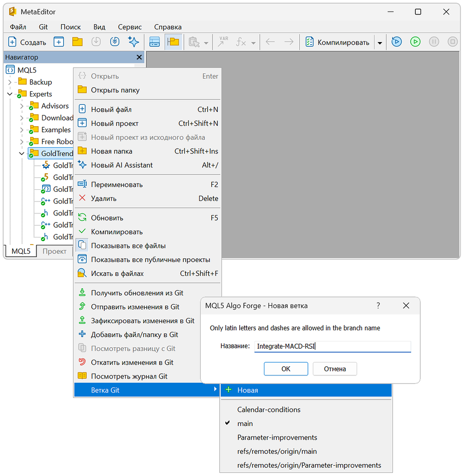
Task: Click the new project toolbar icon
Action: click(x=59, y=42)
